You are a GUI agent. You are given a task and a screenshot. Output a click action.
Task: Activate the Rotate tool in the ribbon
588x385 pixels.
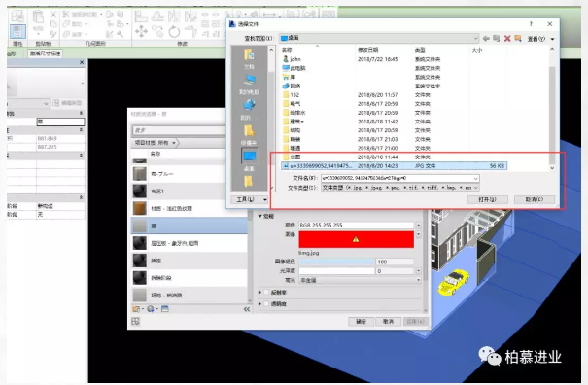pyautogui.click(x=174, y=31)
